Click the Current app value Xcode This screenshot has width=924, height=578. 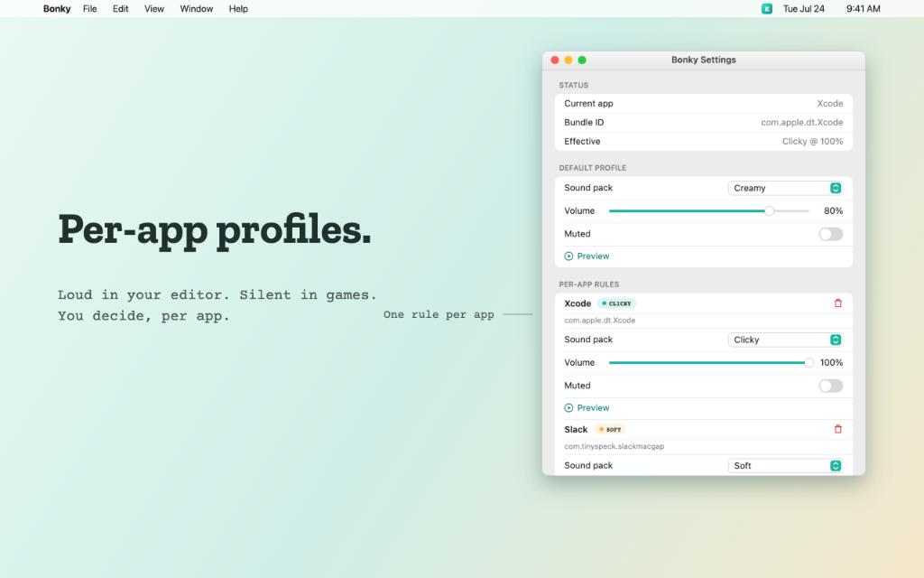[x=830, y=103]
